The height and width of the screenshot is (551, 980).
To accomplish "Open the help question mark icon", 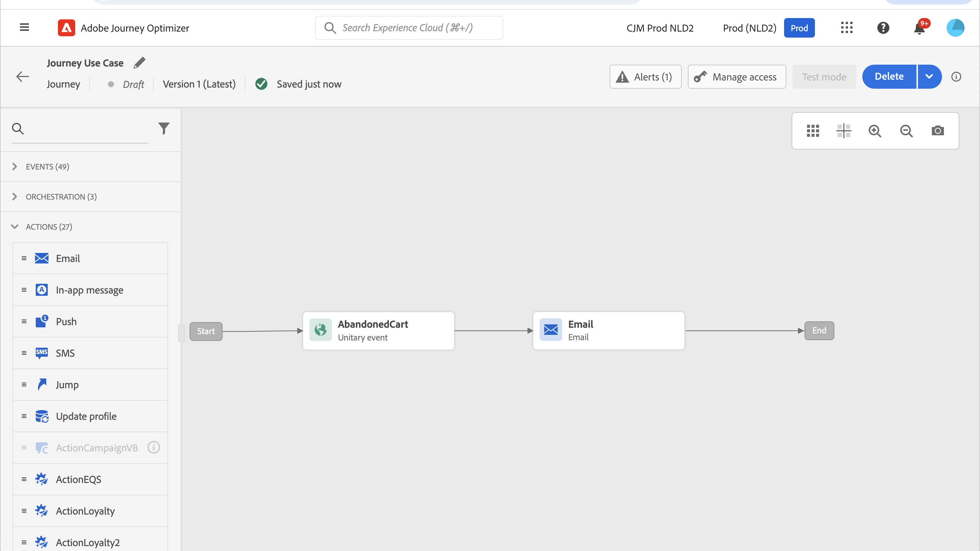I will click(x=883, y=28).
